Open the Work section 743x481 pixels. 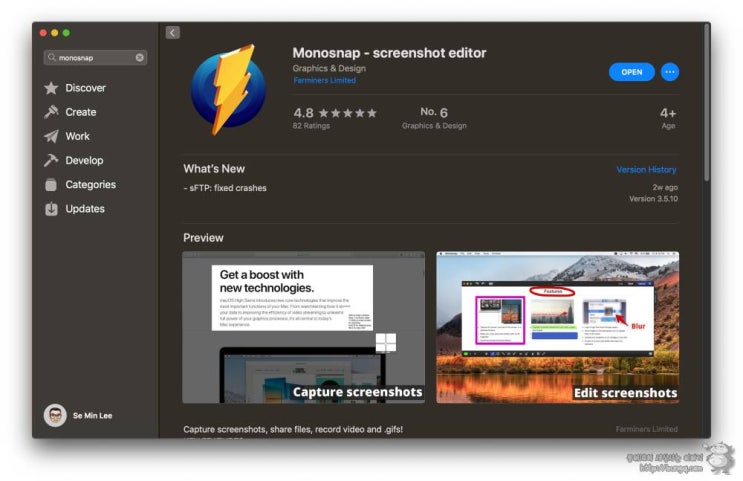(x=79, y=136)
